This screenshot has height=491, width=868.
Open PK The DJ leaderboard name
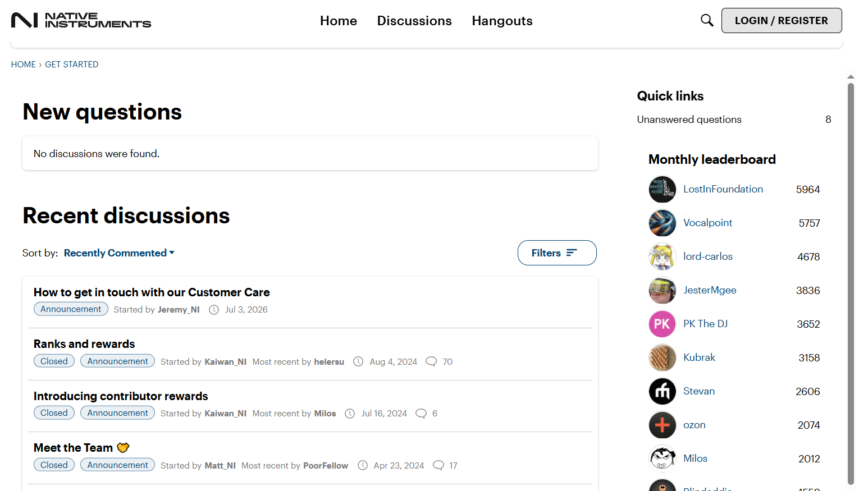click(705, 324)
